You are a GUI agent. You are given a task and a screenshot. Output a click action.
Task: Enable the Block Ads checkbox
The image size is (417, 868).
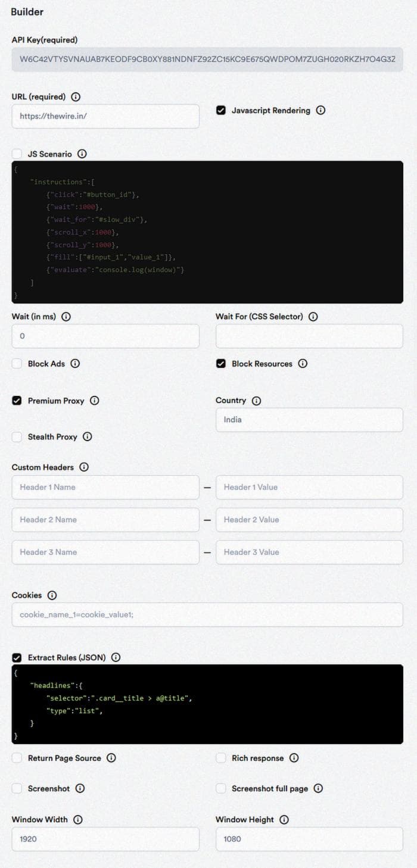[x=17, y=364]
